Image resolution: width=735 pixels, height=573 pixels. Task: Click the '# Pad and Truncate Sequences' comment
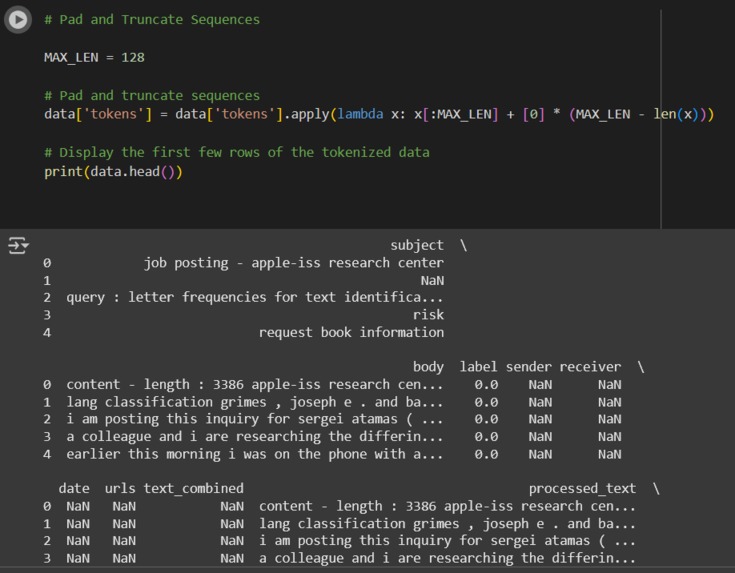(152, 20)
